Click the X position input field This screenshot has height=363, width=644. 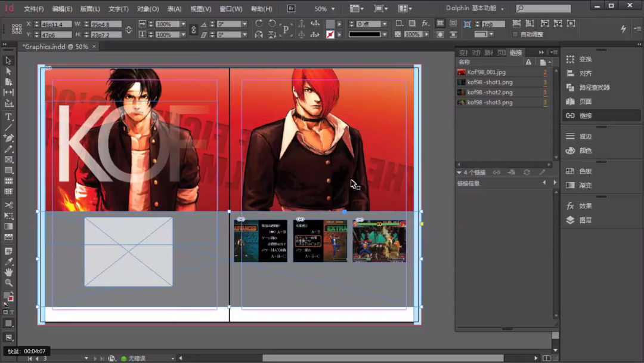coord(56,24)
